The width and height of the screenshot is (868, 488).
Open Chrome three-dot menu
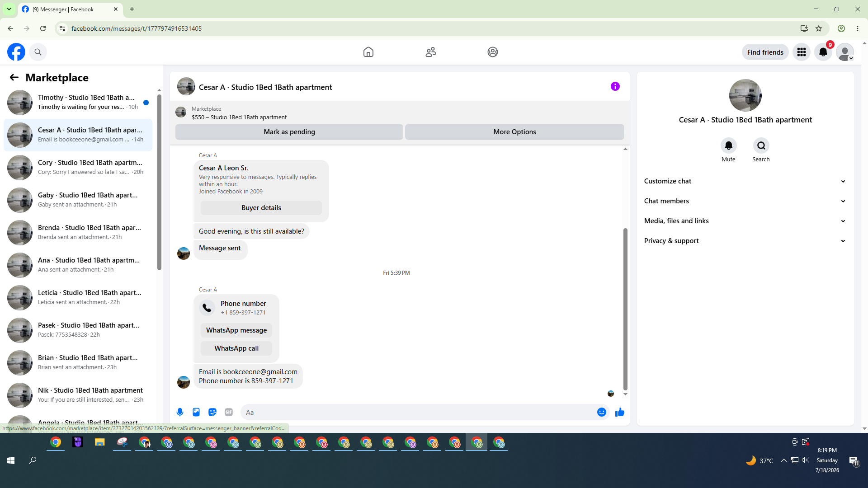click(x=858, y=28)
